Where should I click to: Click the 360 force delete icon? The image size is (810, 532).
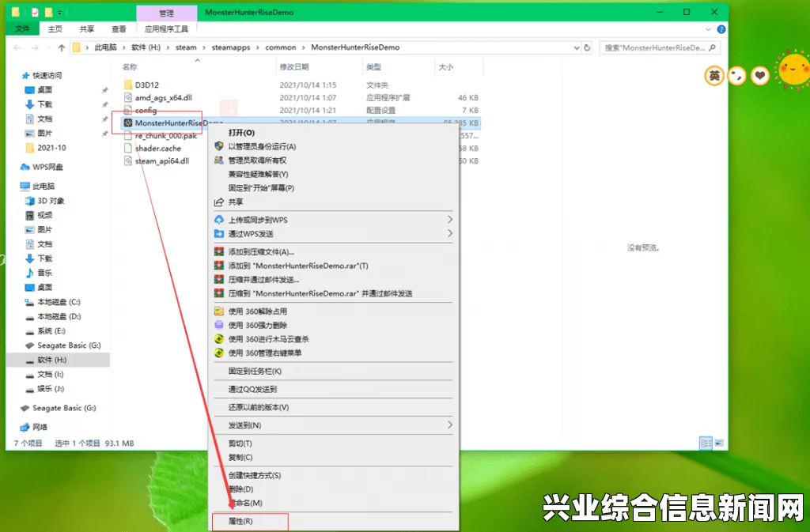[x=219, y=325]
